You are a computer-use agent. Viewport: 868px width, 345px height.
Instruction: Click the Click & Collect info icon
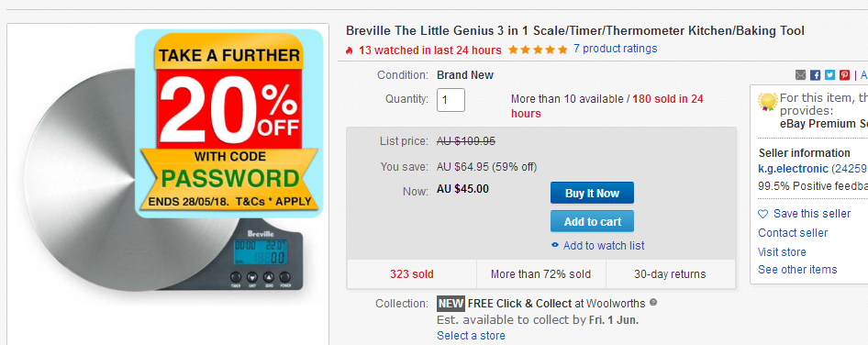[x=653, y=303]
